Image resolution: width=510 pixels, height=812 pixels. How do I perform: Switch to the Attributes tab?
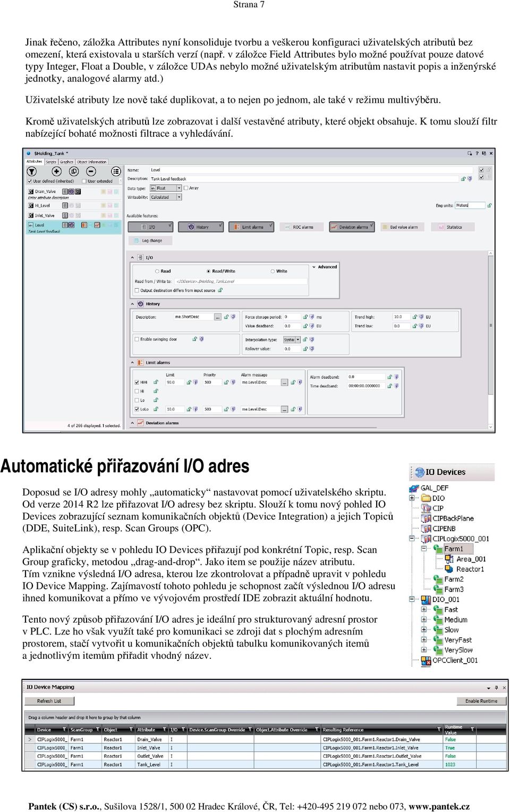[35, 162]
